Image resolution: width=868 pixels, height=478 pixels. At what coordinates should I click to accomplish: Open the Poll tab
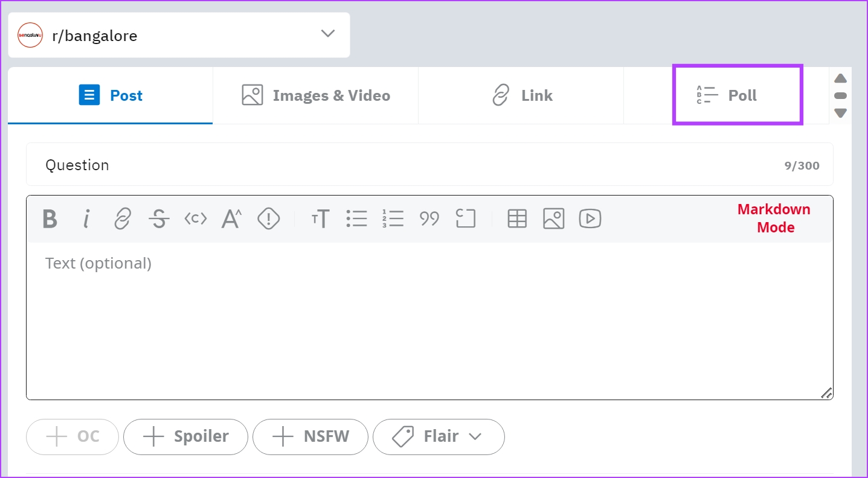click(x=727, y=95)
